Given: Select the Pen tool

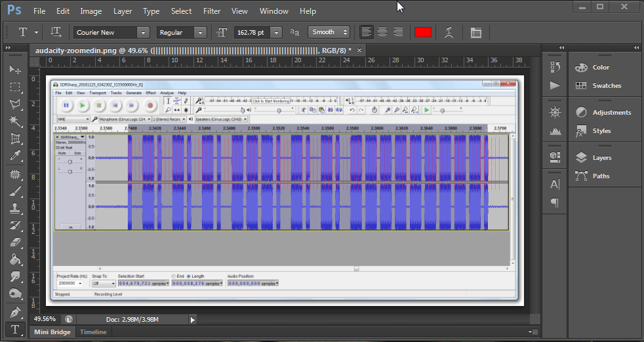Looking at the screenshot, I should coord(15,313).
